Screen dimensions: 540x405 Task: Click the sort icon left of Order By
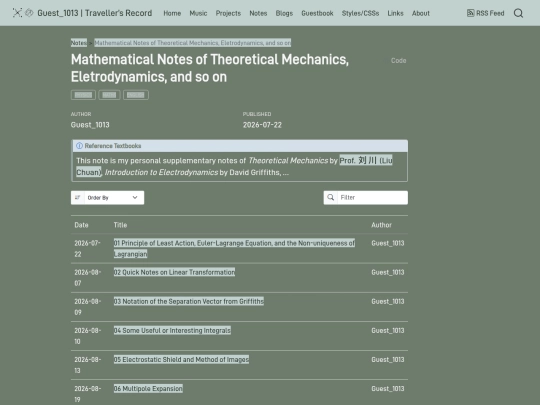(x=77, y=197)
